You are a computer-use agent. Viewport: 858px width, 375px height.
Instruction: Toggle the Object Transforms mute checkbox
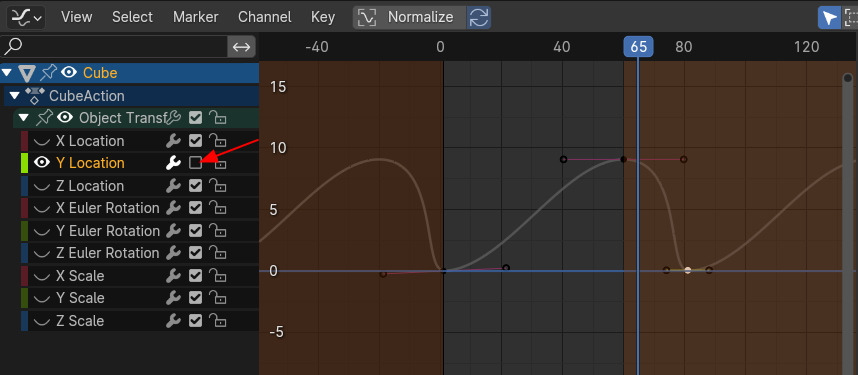coord(195,117)
